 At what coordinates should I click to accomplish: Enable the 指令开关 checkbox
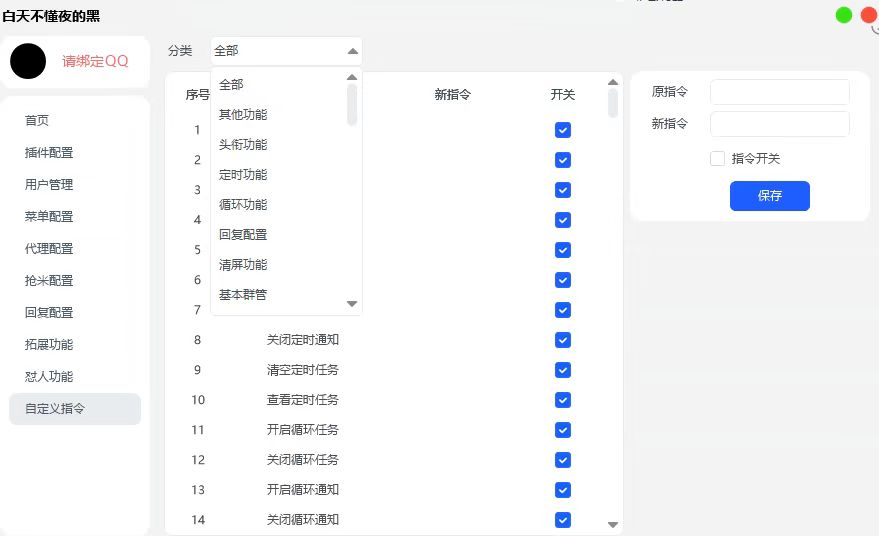coord(717,158)
